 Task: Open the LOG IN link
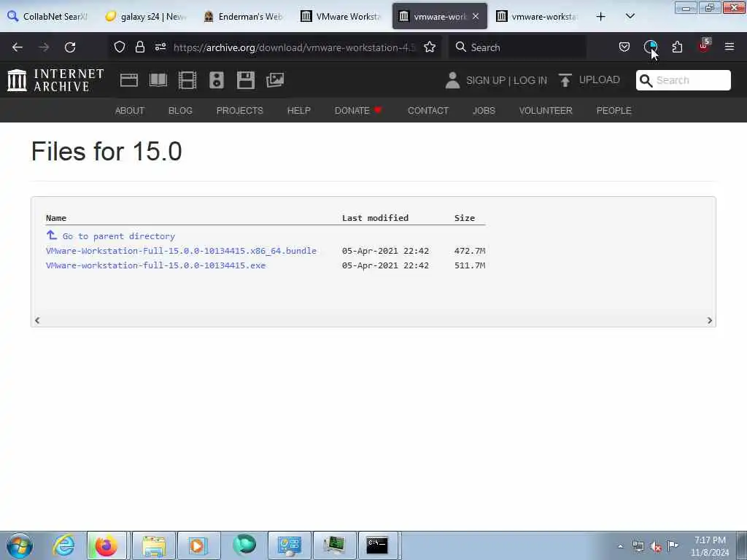[530, 80]
